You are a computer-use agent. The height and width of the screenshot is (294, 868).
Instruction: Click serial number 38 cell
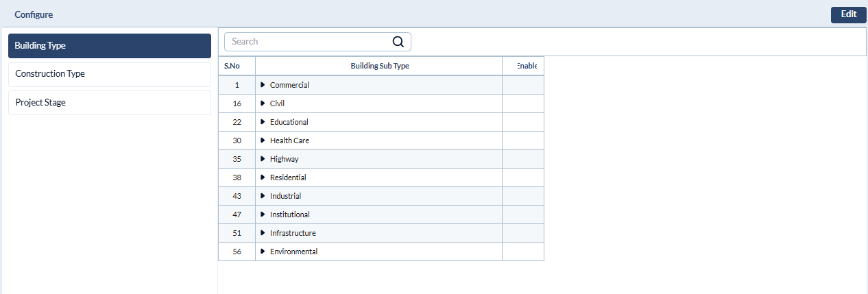pos(237,177)
